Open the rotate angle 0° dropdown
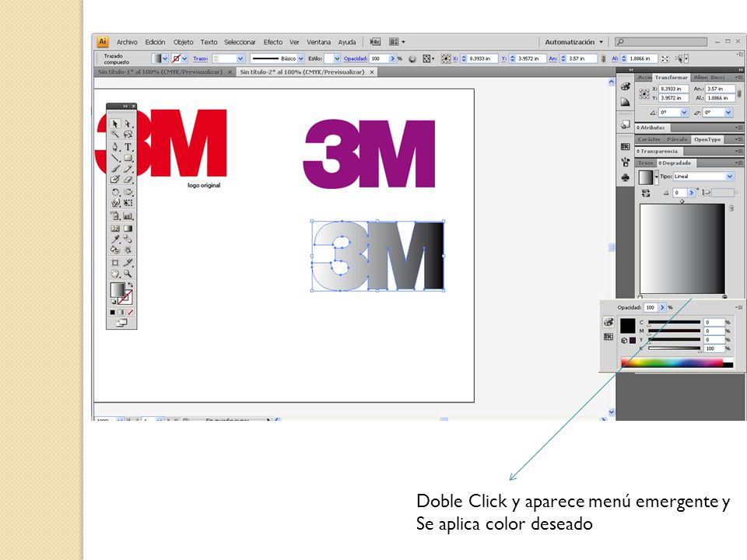The height and width of the screenshot is (560, 747). 685,112
